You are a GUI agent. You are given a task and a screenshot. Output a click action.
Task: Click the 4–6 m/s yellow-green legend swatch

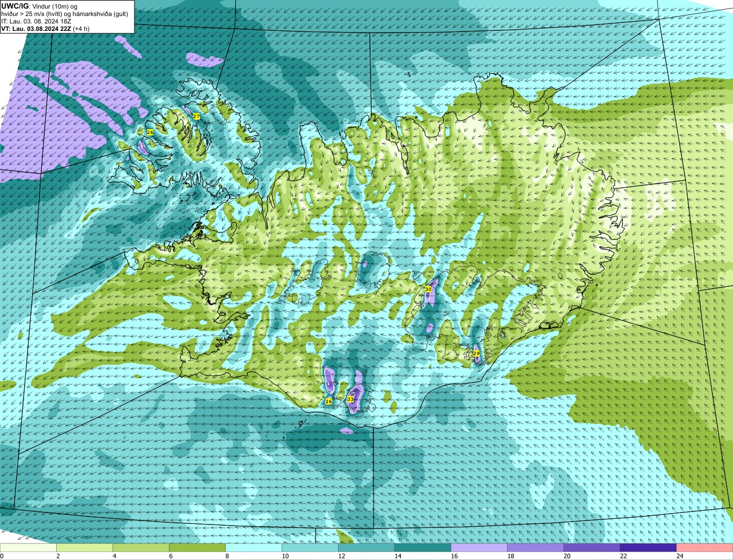pos(141,548)
